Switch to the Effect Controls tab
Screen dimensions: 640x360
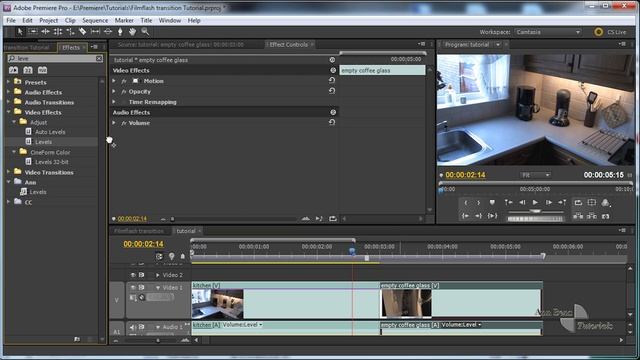[289, 44]
